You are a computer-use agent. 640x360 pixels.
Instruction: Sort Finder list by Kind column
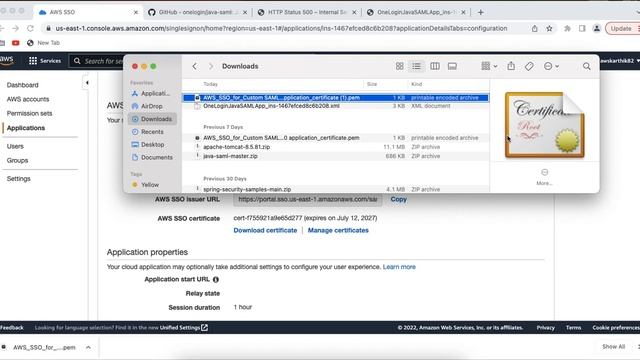tap(416, 84)
